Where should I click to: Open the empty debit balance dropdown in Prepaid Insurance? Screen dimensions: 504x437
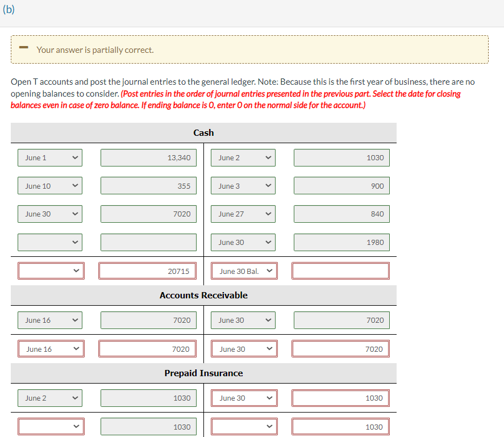51,426
